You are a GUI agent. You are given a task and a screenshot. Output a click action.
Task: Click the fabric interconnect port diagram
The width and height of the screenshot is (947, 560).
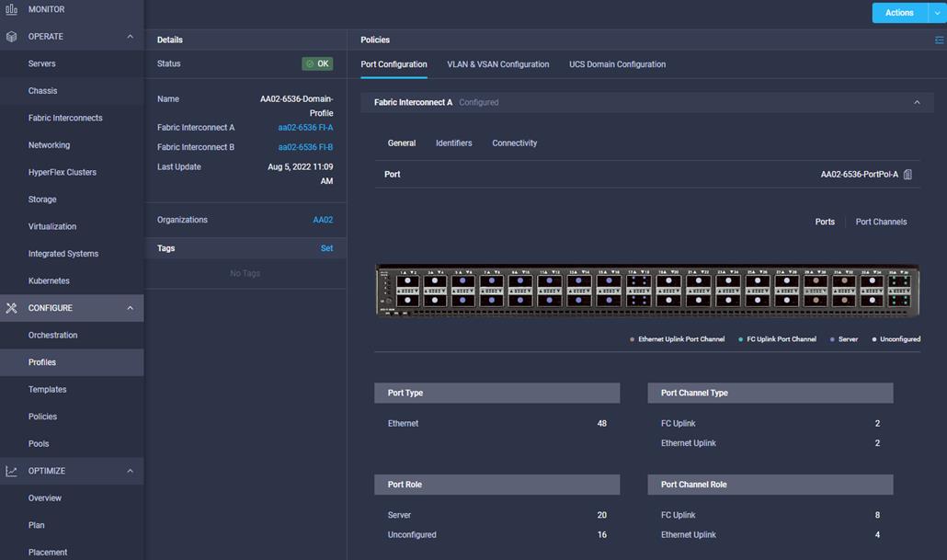647,290
